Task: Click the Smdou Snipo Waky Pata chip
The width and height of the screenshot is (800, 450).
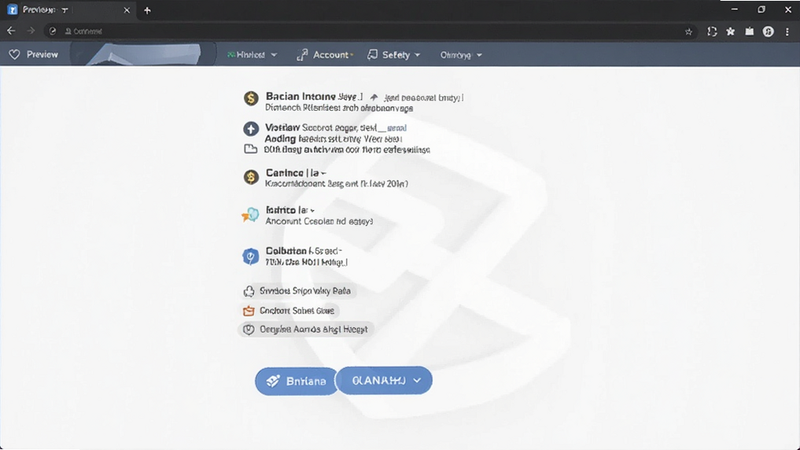Action: tap(297, 291)
